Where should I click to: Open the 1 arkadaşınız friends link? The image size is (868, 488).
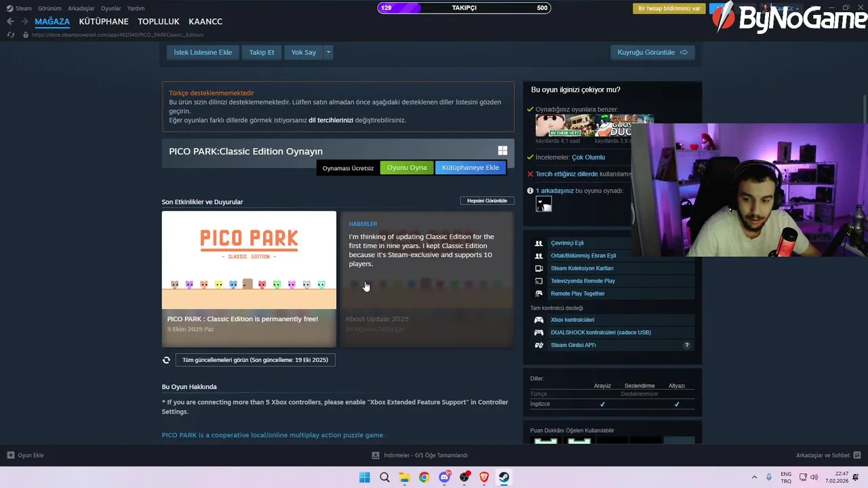(x=555, y=191)
